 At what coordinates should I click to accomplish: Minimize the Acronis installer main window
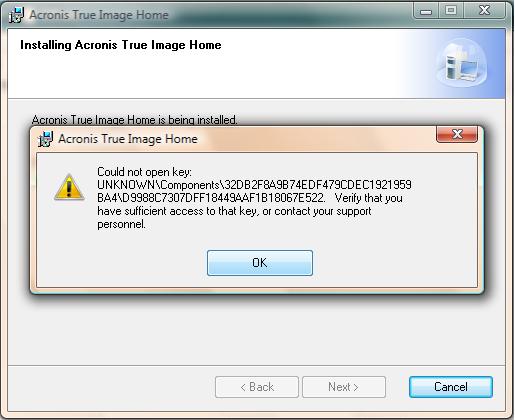tap(426, 12)
